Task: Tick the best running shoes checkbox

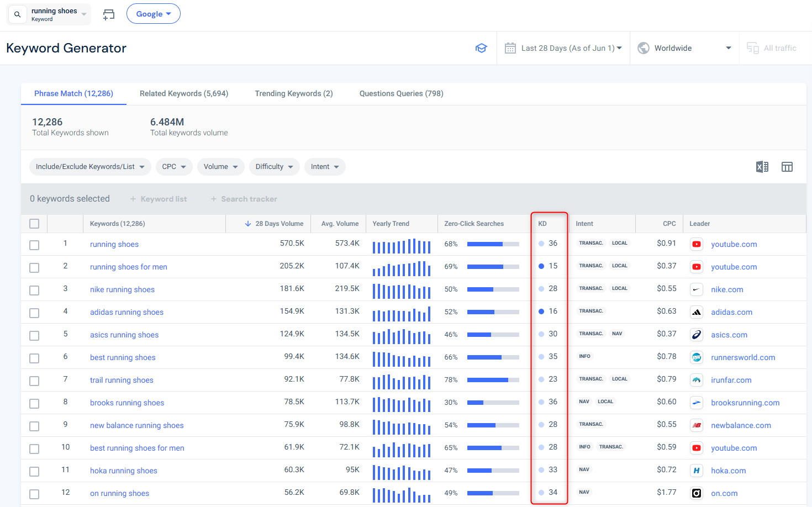Action: [x=34, y=358]
